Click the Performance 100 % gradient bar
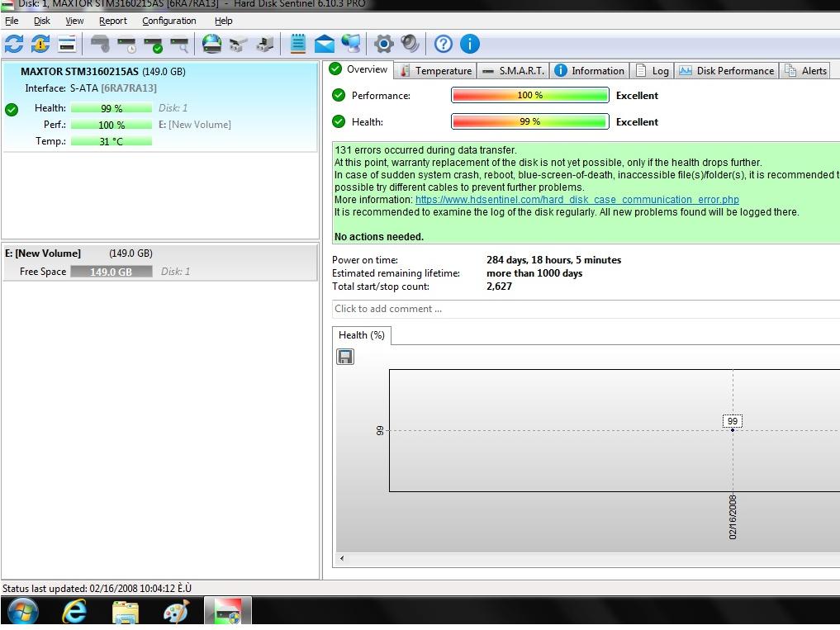 pyautogui.click(x=529, y=95)
